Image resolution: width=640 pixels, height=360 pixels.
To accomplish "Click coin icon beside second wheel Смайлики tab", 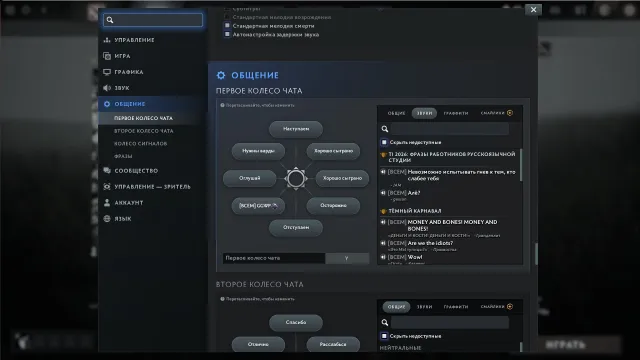I will pos(510,307).
